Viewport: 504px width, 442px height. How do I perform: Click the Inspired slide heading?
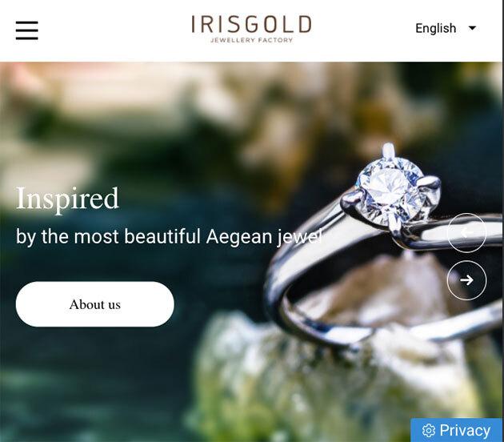click(x=67, y=199)
